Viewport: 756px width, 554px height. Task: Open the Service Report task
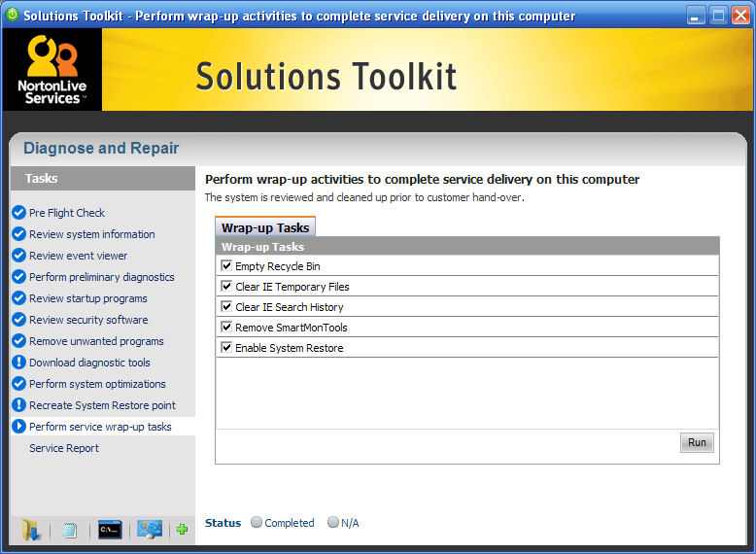[x=63, y=448]
